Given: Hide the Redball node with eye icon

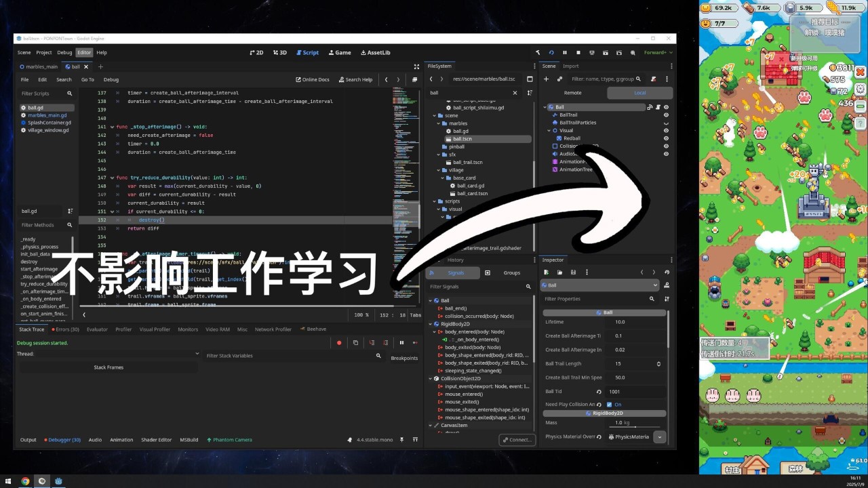Looking at the screenshot, I should pyautogui.click(x=666, y=138).
